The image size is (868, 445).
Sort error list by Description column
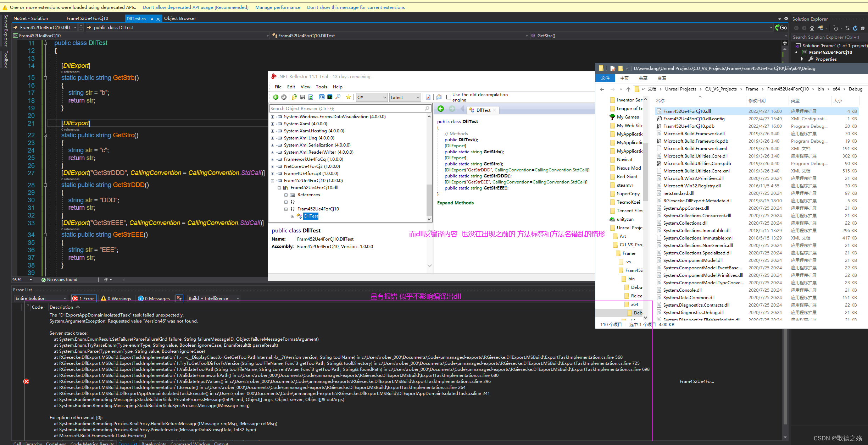pos(61,307)
